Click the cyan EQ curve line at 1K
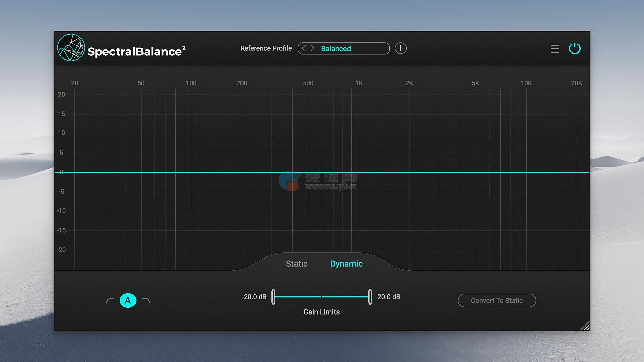The height and width of the screenshot is (362, 644). point(359,172)
